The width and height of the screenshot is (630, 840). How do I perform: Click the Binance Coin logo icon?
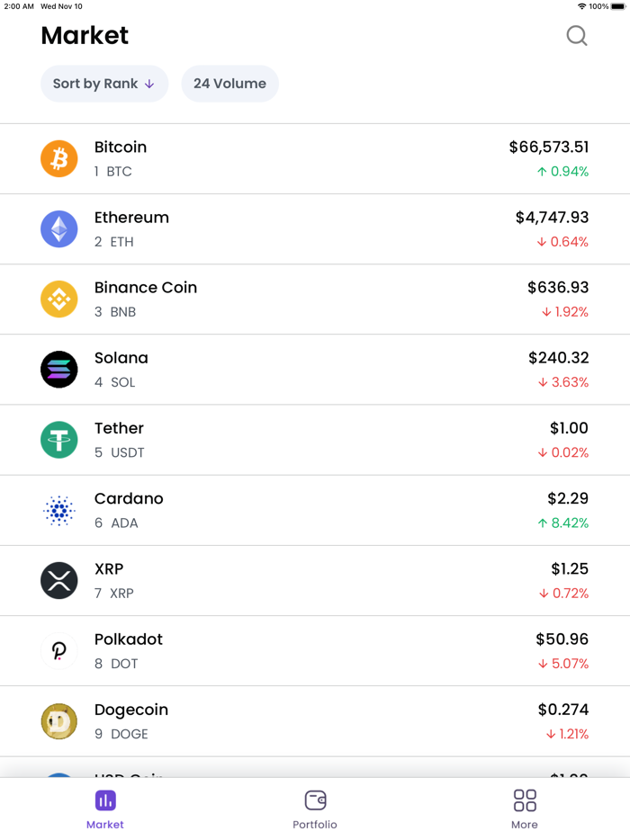59,299
